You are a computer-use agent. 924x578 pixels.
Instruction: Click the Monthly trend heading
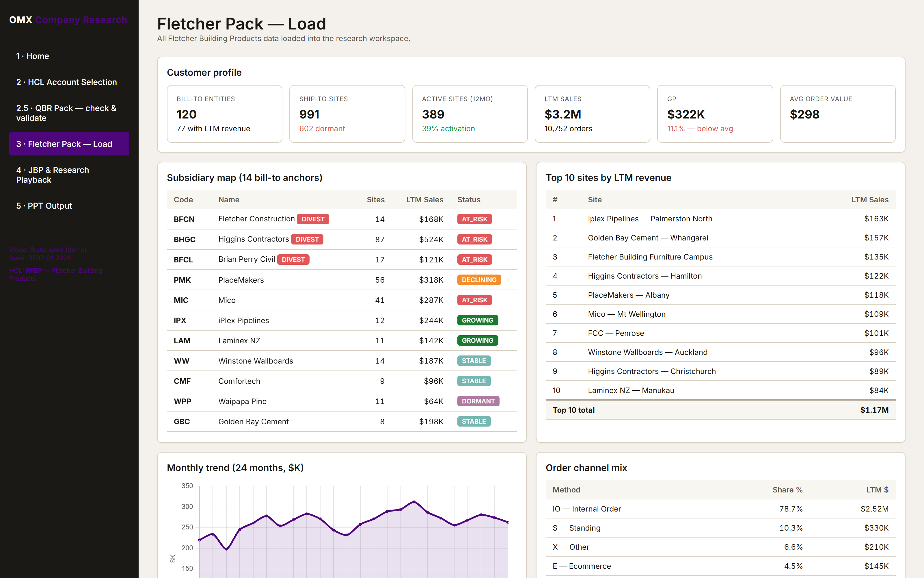[x=235, y=468]
